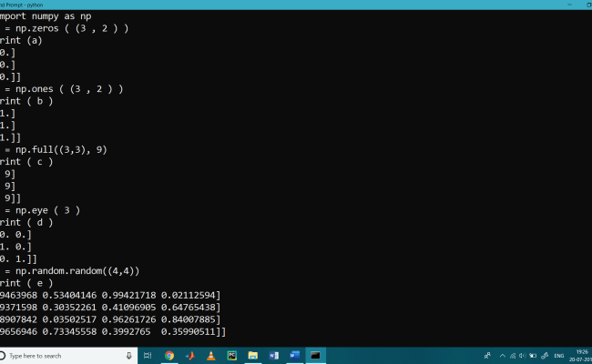Viewport: 592px width, 364px height.
Task: Click the link-shaped tray icon
Action: coord(545,356)
